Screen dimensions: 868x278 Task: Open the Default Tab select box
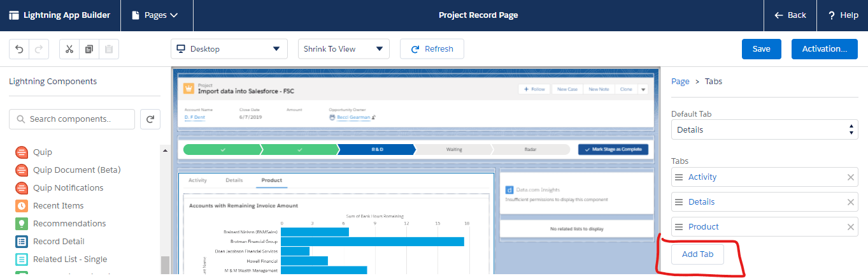[764, 129]
